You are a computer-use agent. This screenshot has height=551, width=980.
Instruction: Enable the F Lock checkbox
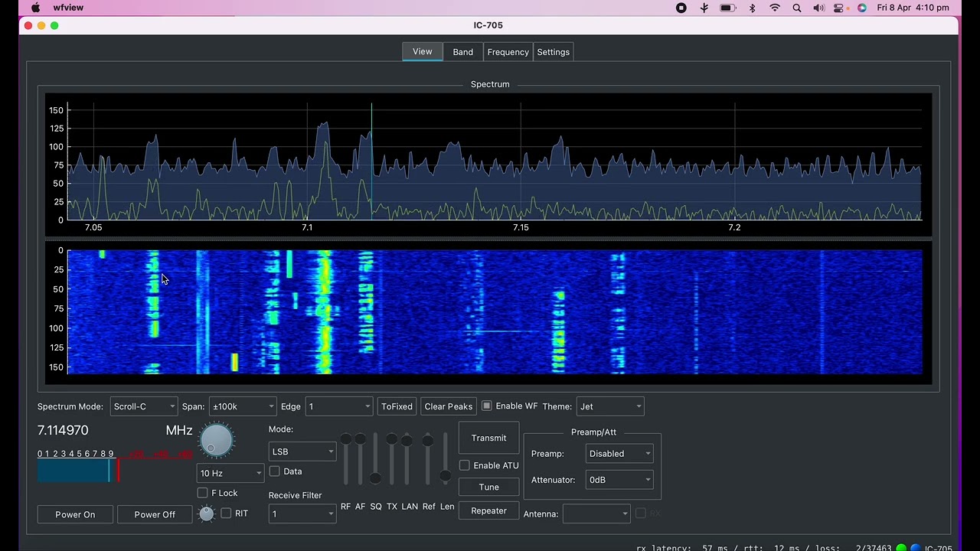point(203,493)
